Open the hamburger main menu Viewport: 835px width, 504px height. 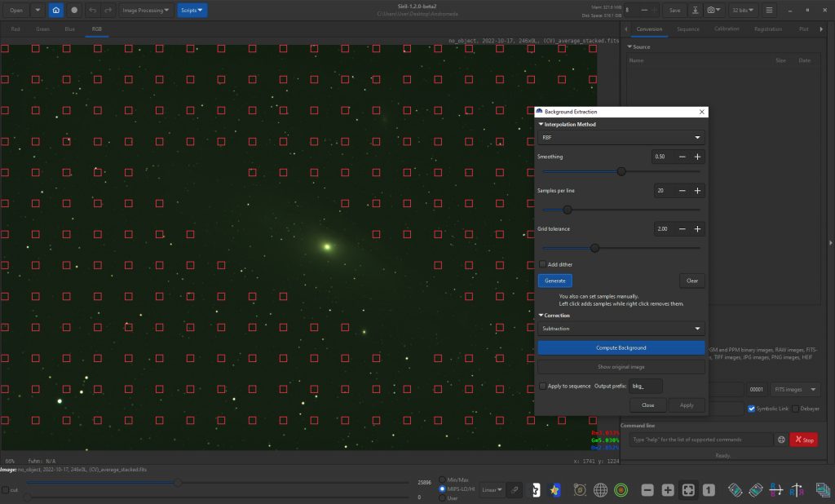pos(769,10)
